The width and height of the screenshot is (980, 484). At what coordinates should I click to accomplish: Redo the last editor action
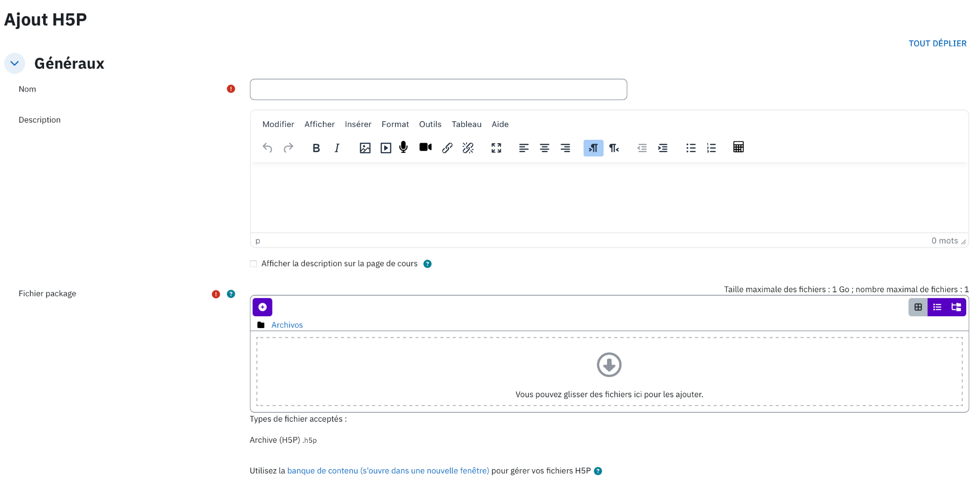(288, 148)
